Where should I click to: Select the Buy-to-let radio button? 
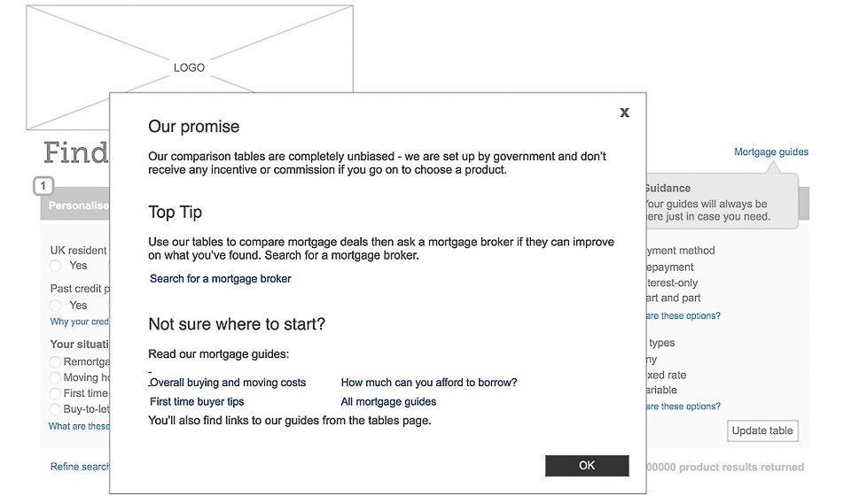coord(56,409)
